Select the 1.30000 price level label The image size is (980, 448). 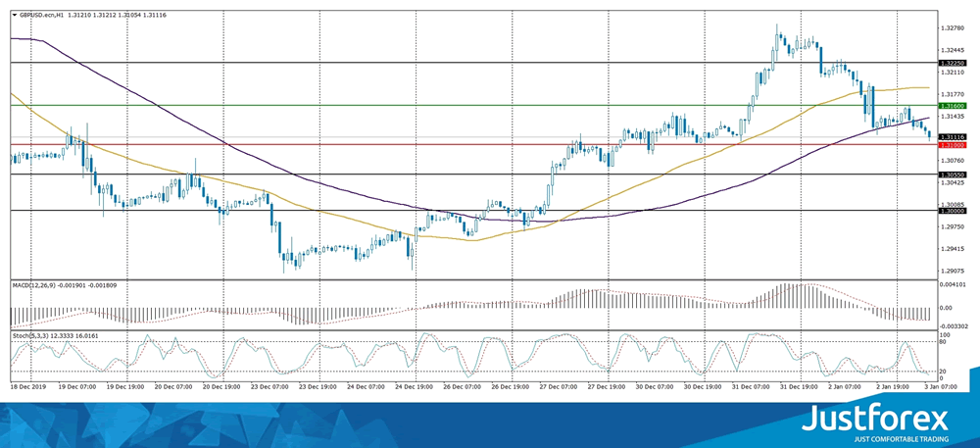coord(954,211)
